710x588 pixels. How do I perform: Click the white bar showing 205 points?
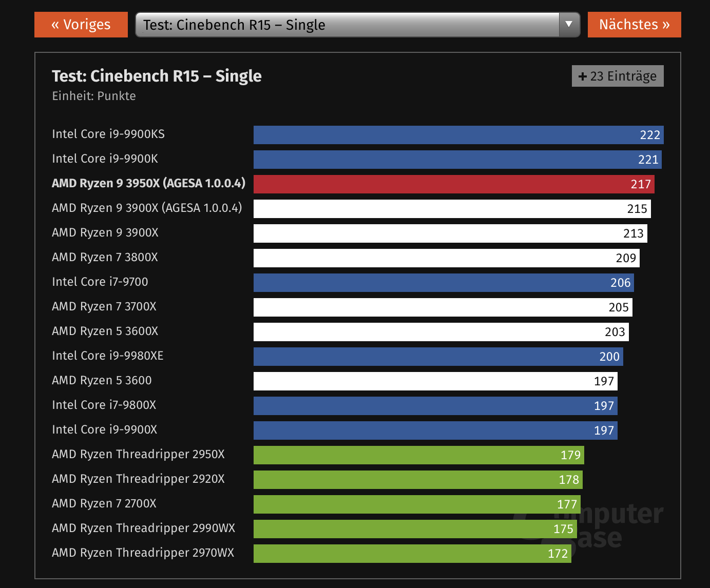click(x=443, y=307)
